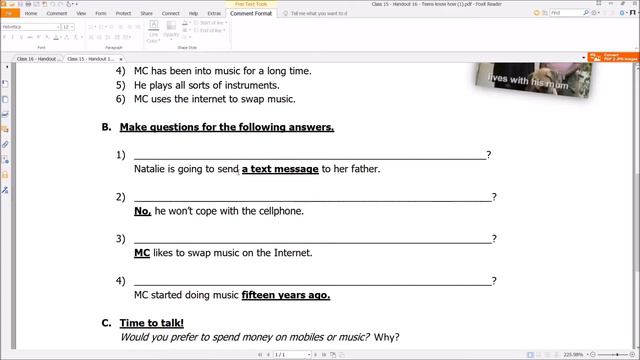Open the Pages thumbnails panel in sidebar
The height and width of the screenshot is (360, 640).
pyautogui.click(x=5, y=99)
